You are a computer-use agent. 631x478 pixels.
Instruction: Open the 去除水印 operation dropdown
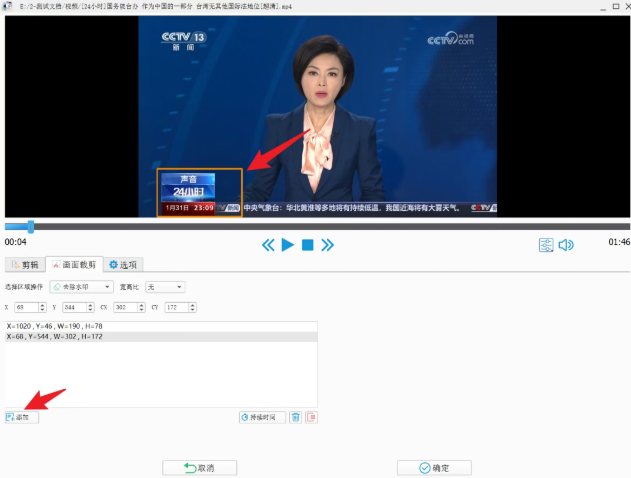point(80,286)
